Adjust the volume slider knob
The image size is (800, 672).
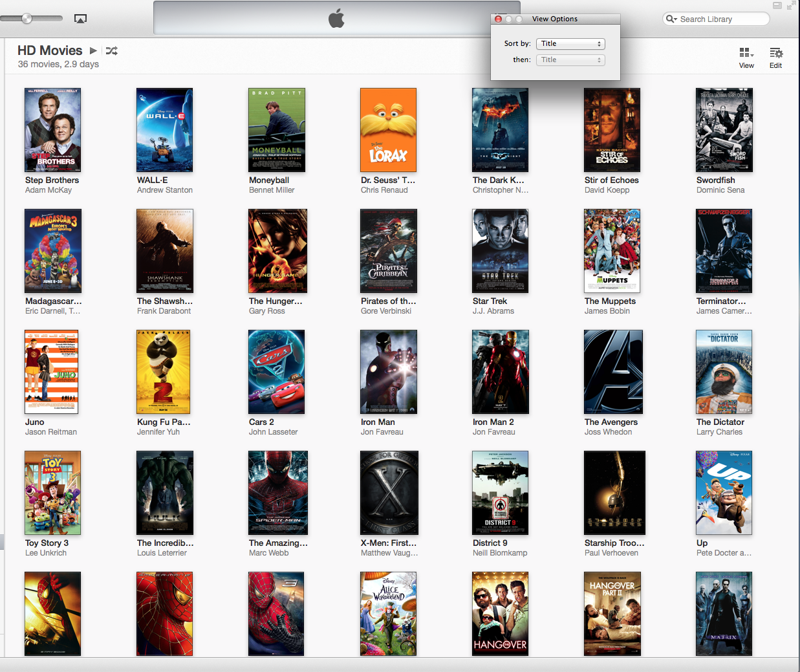(27, 18)
